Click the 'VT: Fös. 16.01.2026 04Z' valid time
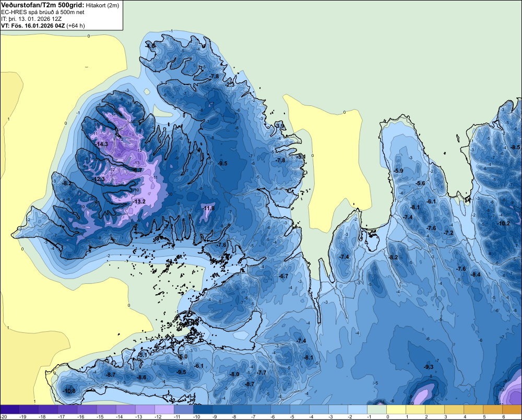Screen dimensions: 522x420 (x=33, y=26)
